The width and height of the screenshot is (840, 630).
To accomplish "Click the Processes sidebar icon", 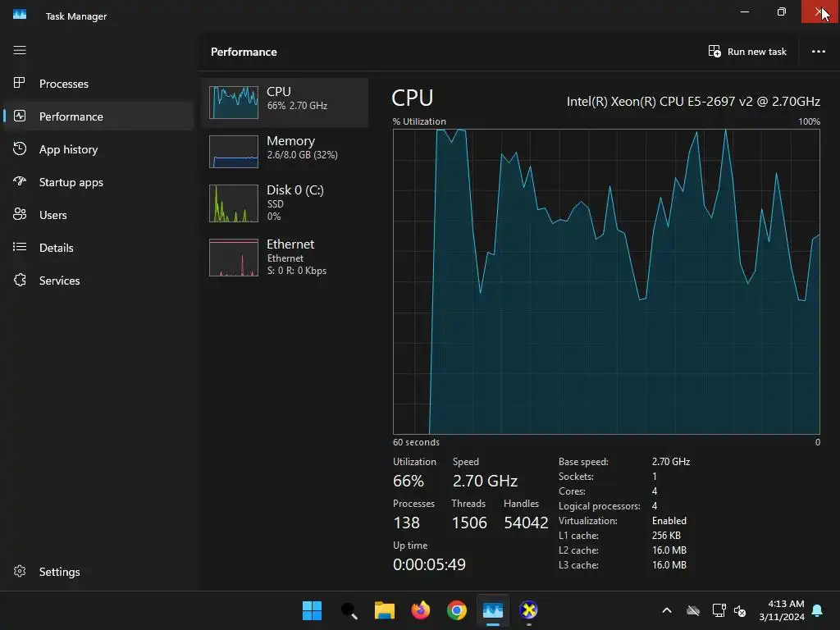I will point(20,83).
